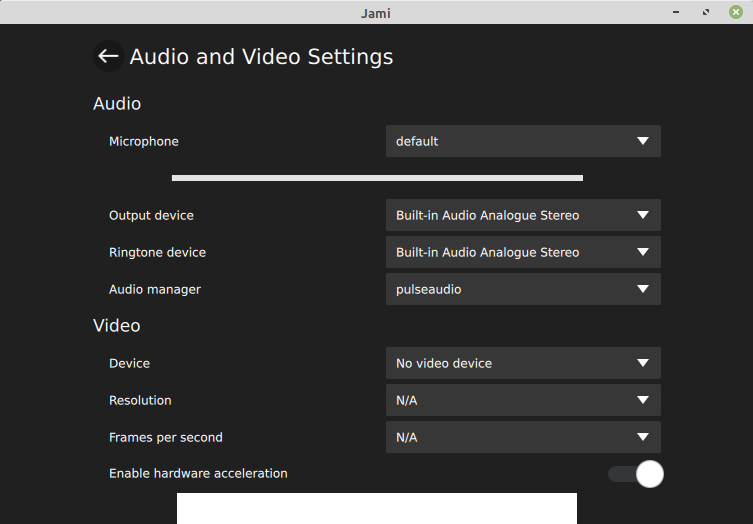Go back using the arrow icon

(108, 56)
